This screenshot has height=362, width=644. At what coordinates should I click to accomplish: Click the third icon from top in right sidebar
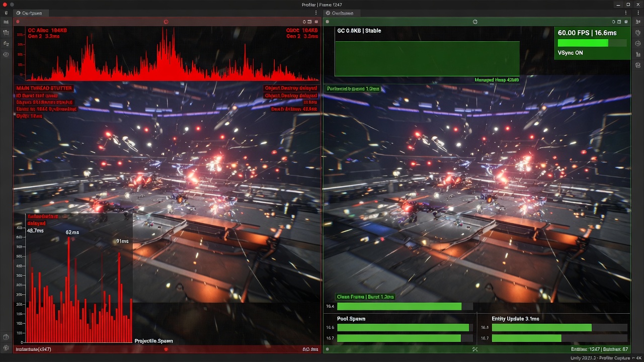pyautogui.click(x=638, y=43)
